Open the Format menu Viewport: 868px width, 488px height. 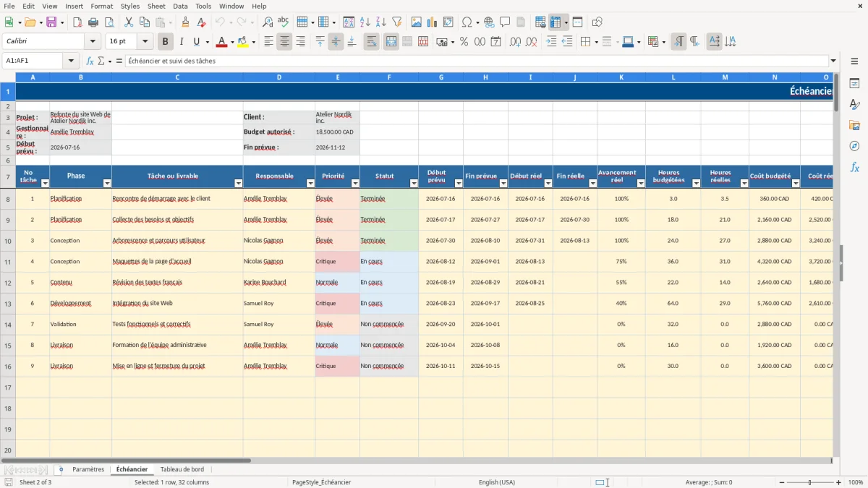pyautogui.click(x=101, y=6)
